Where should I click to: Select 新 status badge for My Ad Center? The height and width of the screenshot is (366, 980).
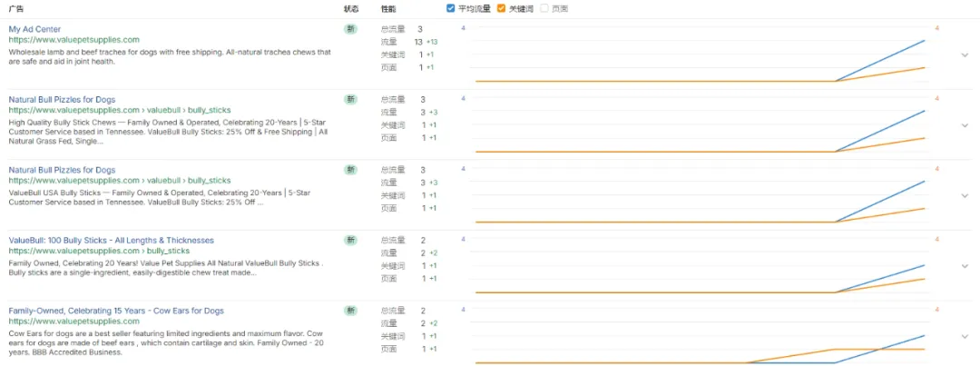350,29
